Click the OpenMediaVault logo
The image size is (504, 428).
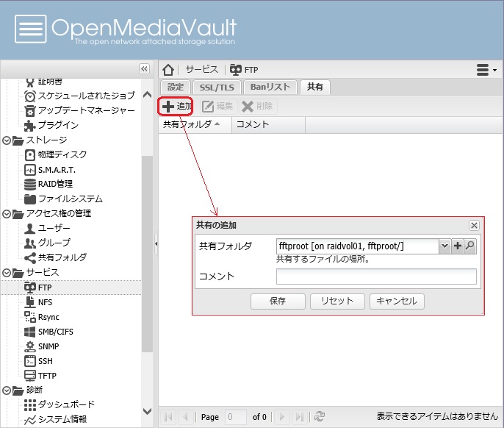pyautogui.click(x=126, y=29)
